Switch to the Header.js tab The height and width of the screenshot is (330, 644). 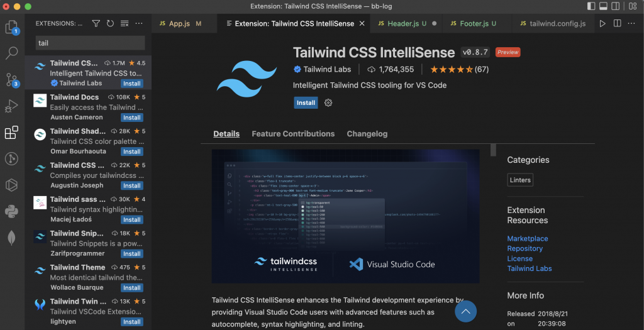click(407, 23)
